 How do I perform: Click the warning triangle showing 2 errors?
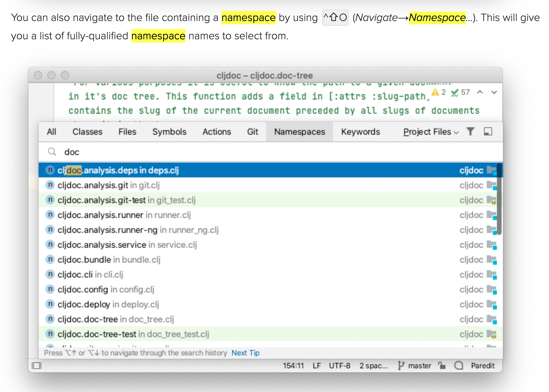pyautogui.click(x=435, y=92)
